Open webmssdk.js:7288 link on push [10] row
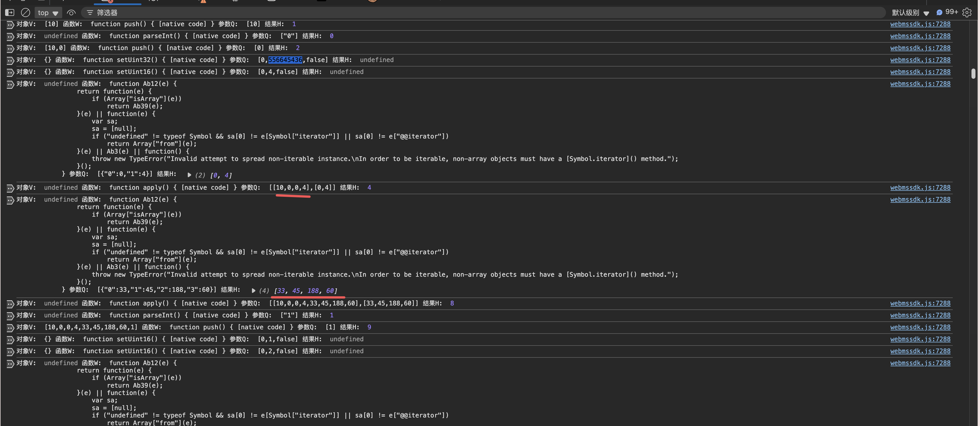 920,24
